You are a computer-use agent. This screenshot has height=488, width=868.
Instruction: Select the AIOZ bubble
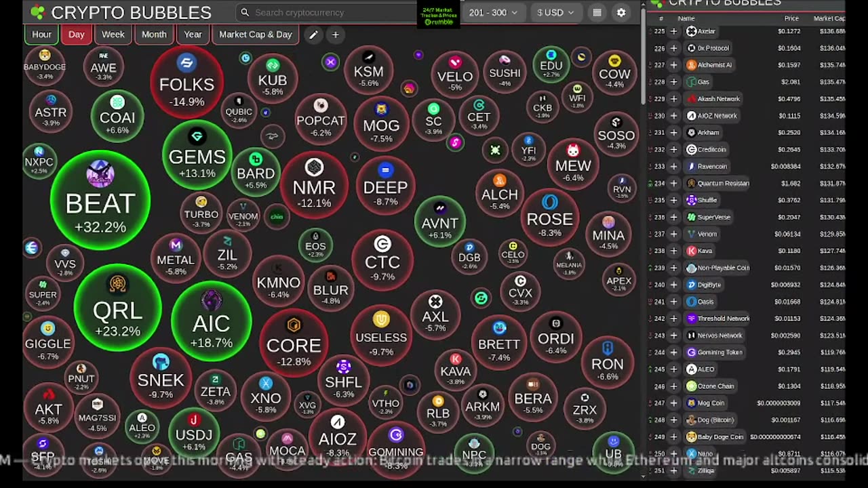pyautogui.click(x=338, y=437)
